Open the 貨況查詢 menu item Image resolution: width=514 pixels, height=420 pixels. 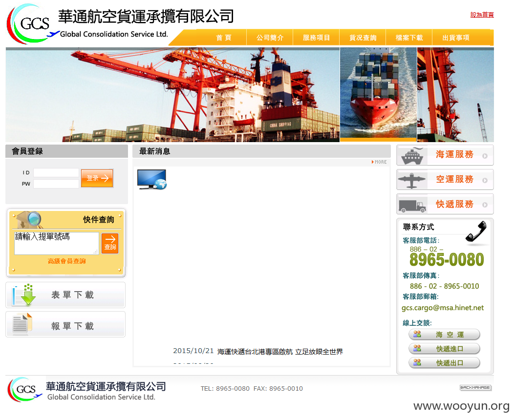coord(363,38)
